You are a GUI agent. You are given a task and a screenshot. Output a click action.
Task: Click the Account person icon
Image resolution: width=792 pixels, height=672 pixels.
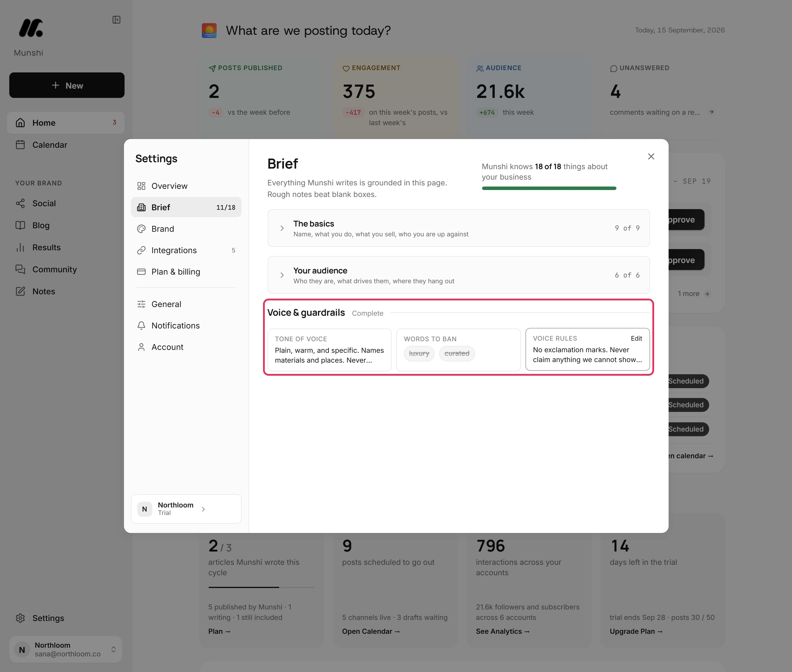click(x=141, y=347)
